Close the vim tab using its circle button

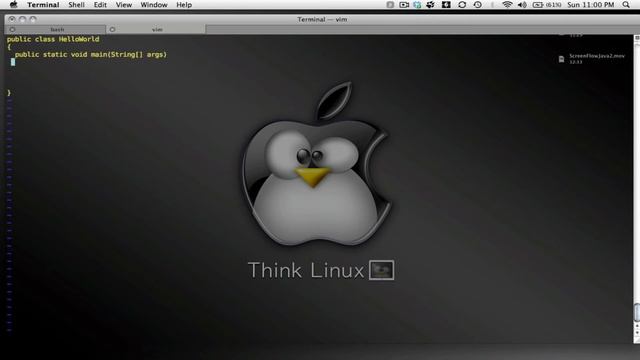(112, 29)
